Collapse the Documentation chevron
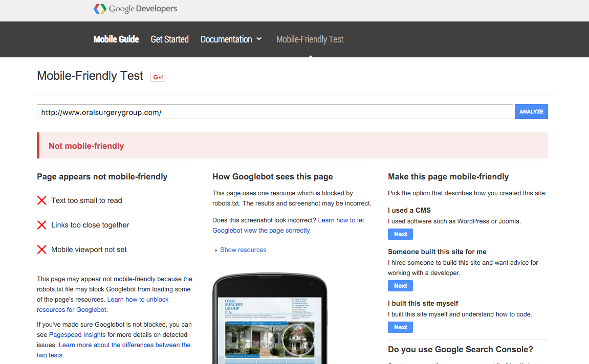 click(260, 39)
